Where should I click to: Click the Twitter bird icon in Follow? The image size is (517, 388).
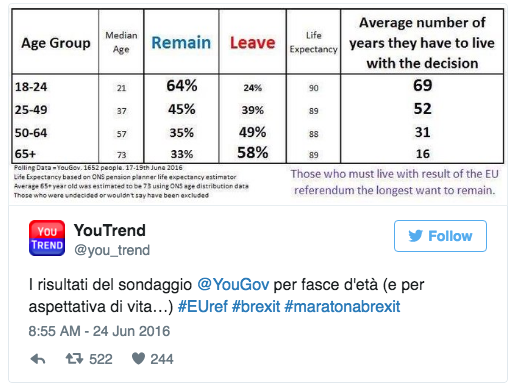pos(416,236)
